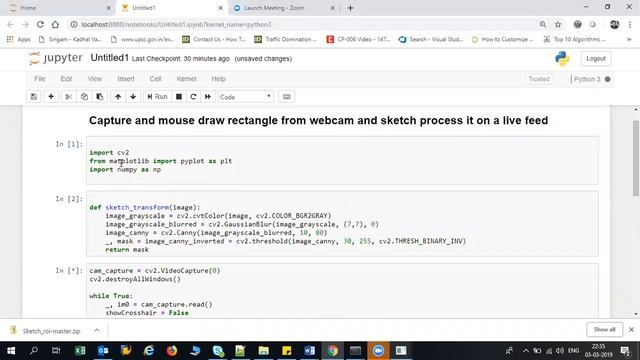640x360 pixels.
Task: Open the Chrome profile avatar
Action: point(614,24)
